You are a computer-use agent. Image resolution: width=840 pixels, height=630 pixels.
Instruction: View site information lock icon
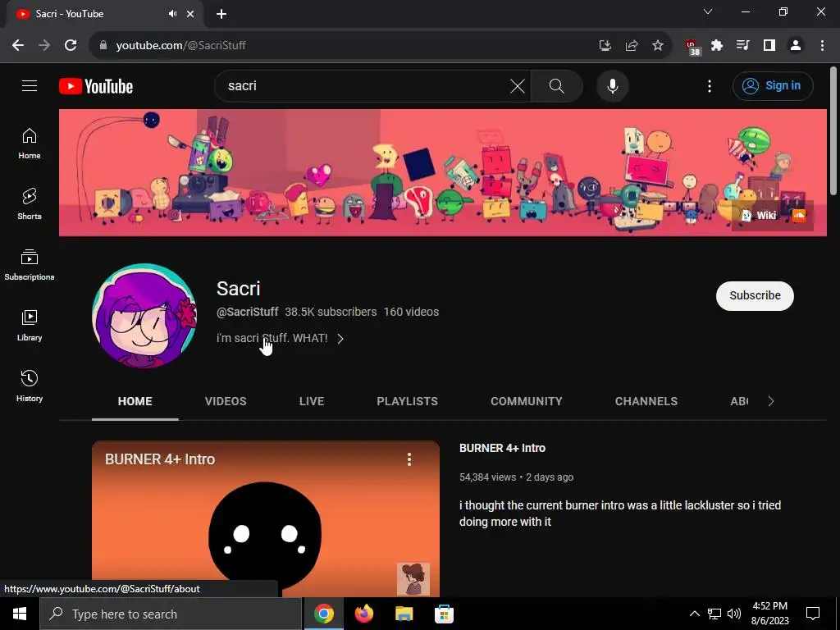coord(103,46)
